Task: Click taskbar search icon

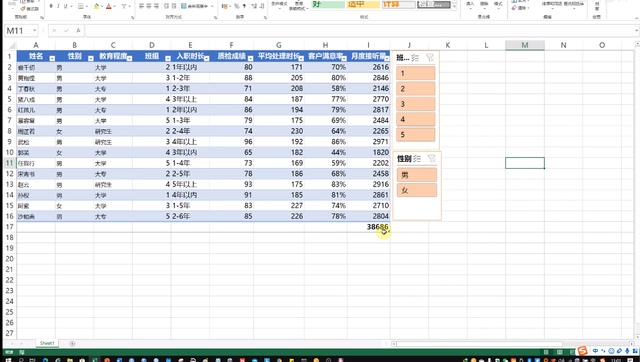Action: click(x=21, y=360)
